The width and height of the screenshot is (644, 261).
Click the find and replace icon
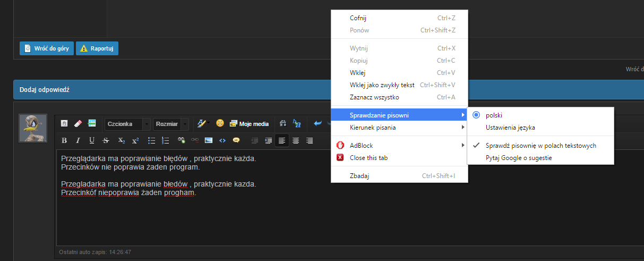(x=297, y=123)
